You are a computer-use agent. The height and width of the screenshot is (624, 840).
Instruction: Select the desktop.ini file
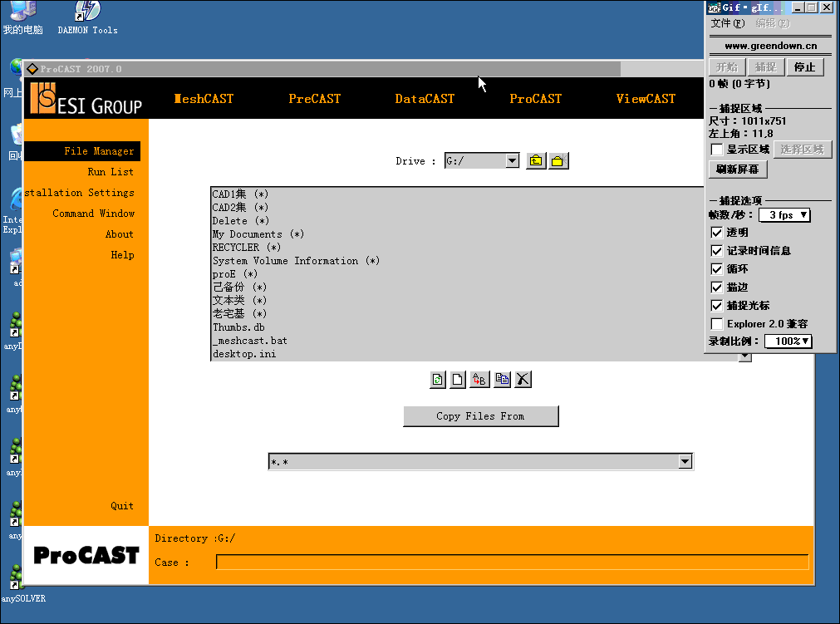point(244,354)
